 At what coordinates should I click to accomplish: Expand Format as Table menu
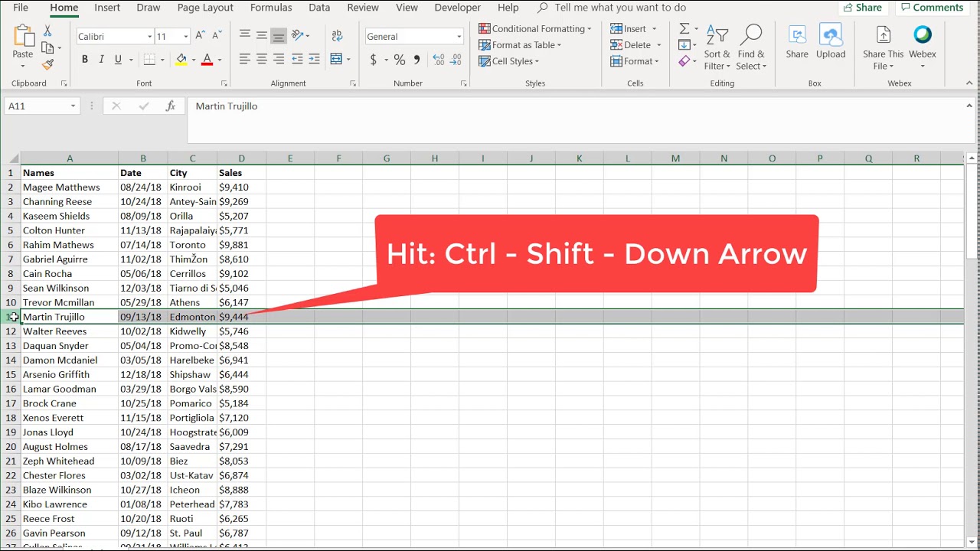pyautogui.click(x=520, y=45)
